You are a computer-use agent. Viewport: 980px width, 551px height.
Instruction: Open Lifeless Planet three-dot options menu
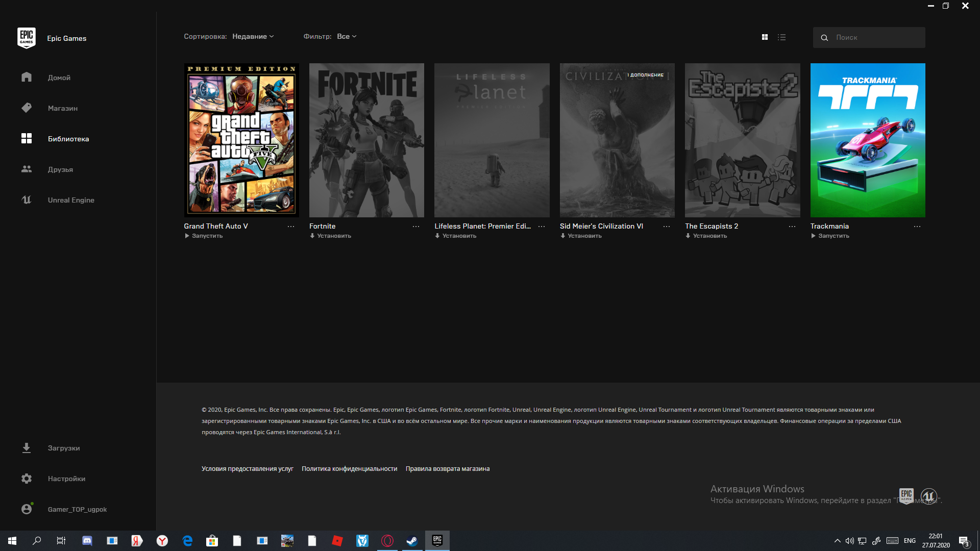click(x=542, y=227)
